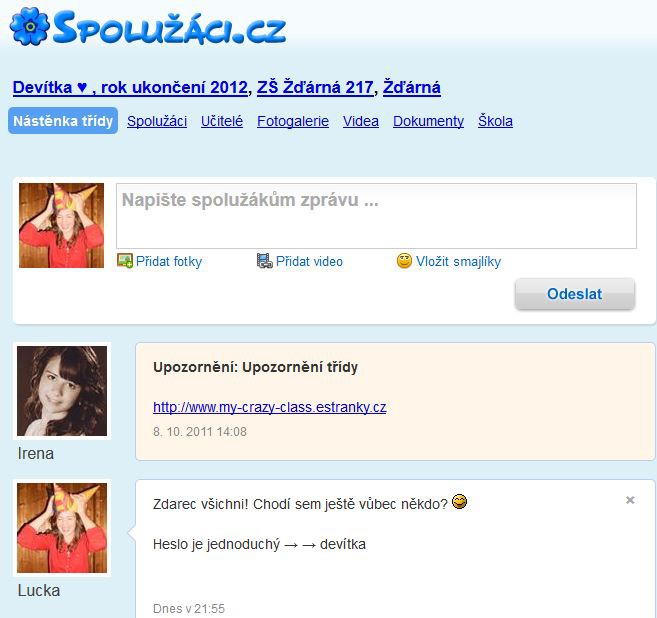Click the heading Upozornění: Upozornění třídy

point(256,367)
